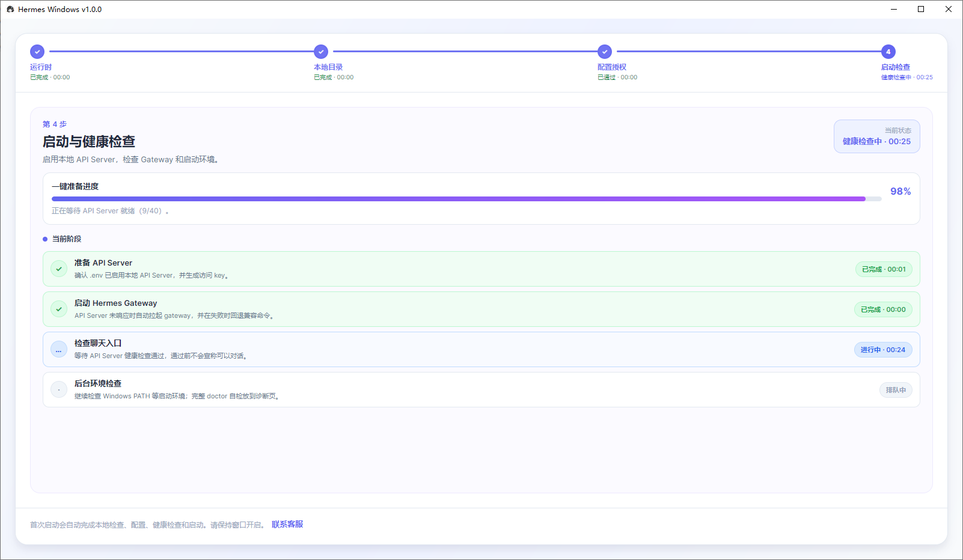Click the Hermes app icon in the title bar
The height and width of the screenshot is (560, 963).
pyautogui.click(x=10, y=9)
